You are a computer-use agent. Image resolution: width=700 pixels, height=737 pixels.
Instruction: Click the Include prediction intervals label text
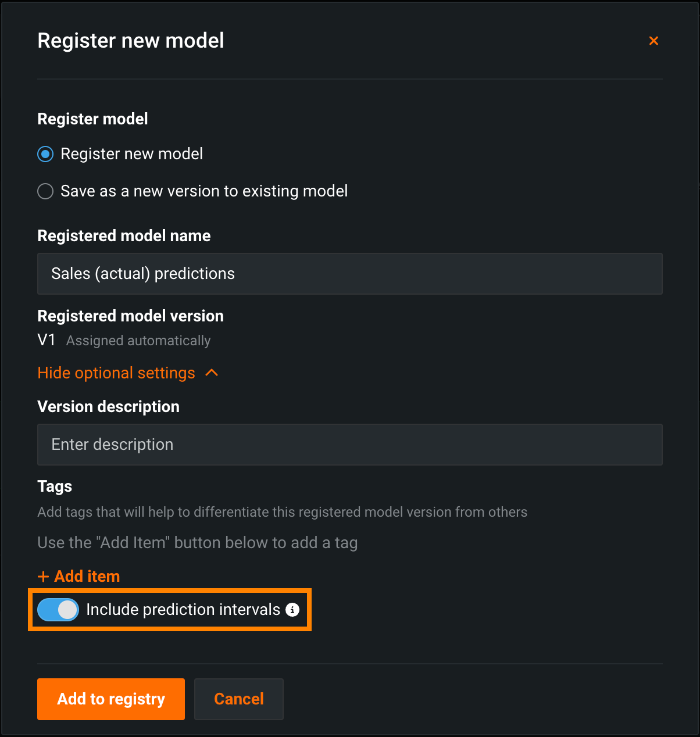[183, 610]
